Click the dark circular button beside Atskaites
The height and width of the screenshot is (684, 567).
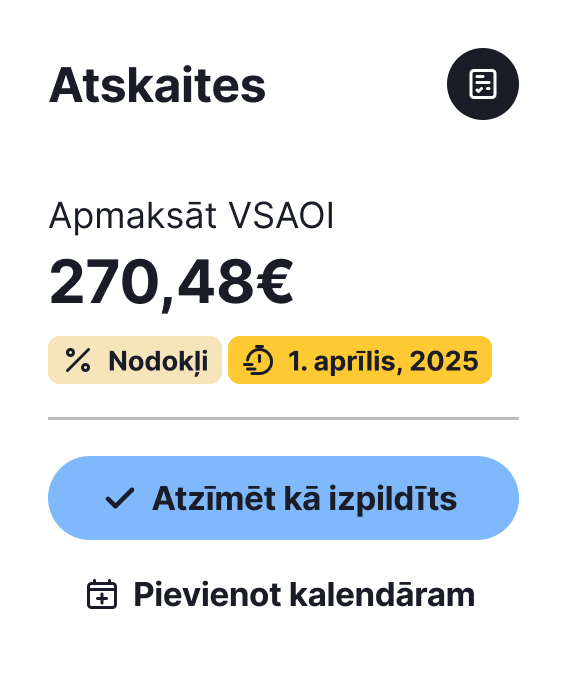[x=483, y=84]
